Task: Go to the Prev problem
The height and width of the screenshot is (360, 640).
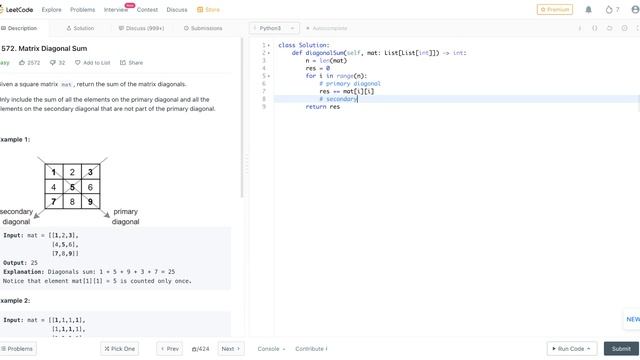Action: pos(169,349)
